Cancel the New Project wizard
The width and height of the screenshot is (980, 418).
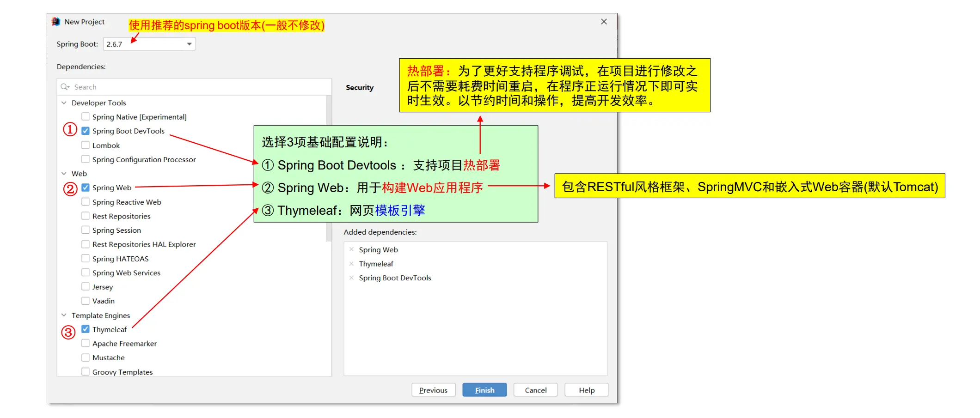tap(536, 390)
